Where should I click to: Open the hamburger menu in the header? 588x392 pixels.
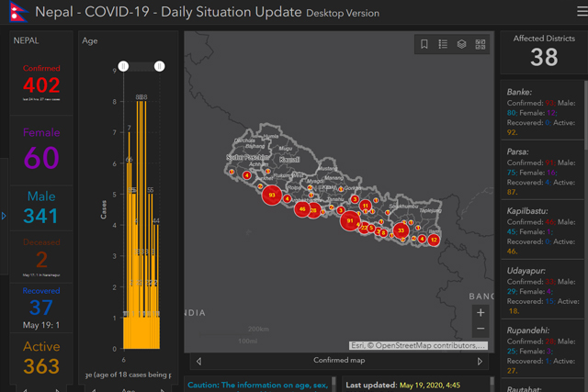(x=582, y=11)
